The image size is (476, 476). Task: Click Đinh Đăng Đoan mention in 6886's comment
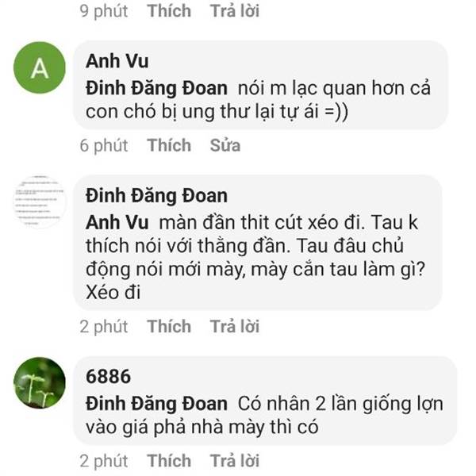[156, 404]
